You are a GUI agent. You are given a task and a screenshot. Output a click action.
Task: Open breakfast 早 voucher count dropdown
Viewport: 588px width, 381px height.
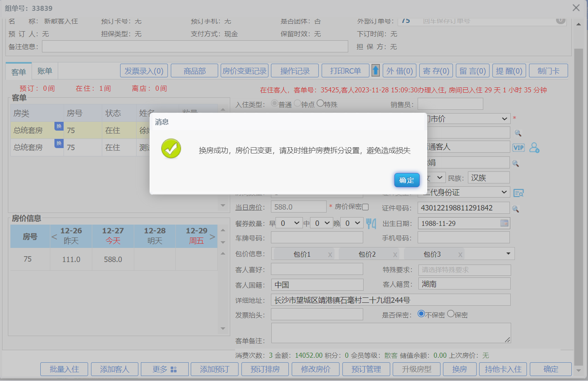tap(290, 223)
